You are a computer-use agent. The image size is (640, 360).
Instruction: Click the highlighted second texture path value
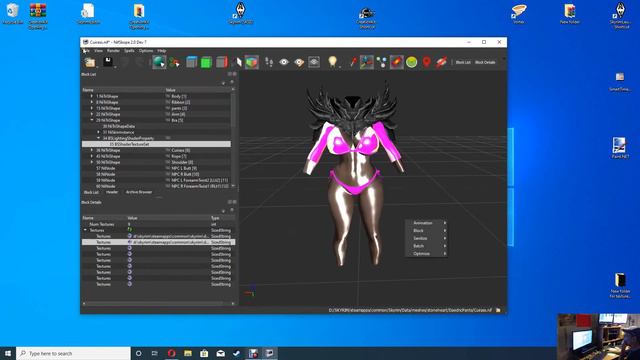[x=171, y=242]
